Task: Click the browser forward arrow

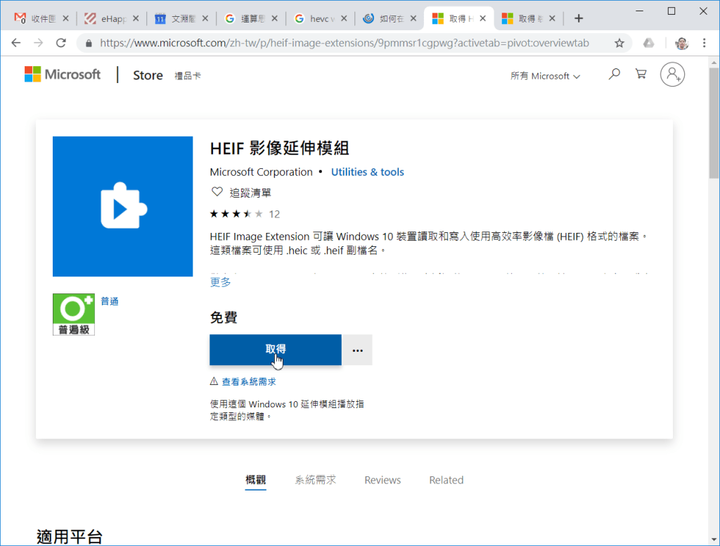Action: click(x=39, y=43)
